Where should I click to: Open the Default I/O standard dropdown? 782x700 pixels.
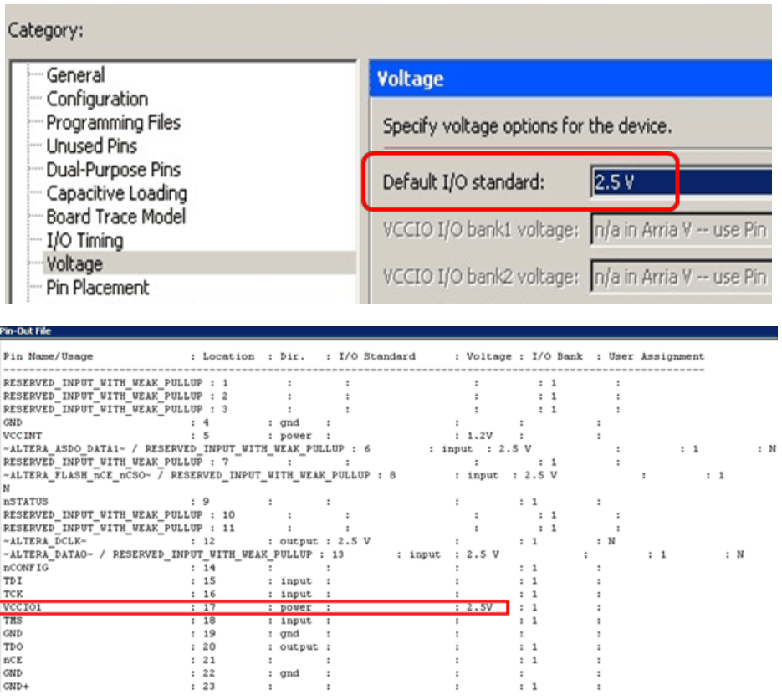pyautogui.click(x=679, y=182)
